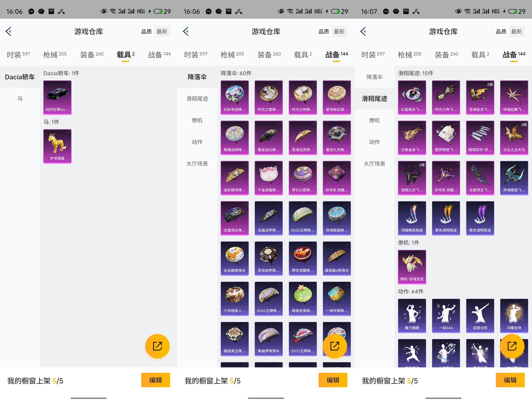
Task: Go back from the left screen's 游戏仓库
Action: (x=9, y=31)
